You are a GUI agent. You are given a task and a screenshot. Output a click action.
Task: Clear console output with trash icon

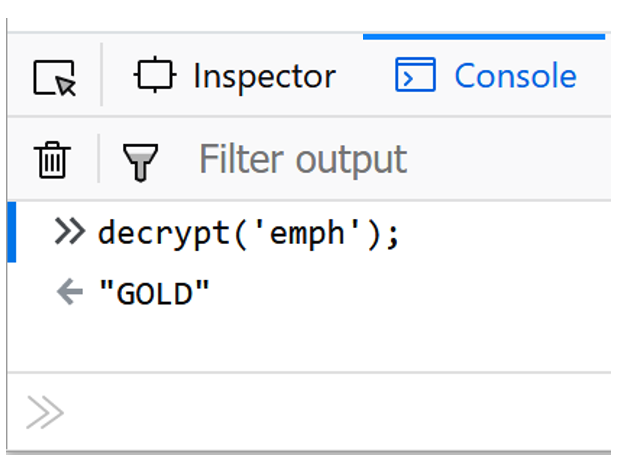point(51,160)
